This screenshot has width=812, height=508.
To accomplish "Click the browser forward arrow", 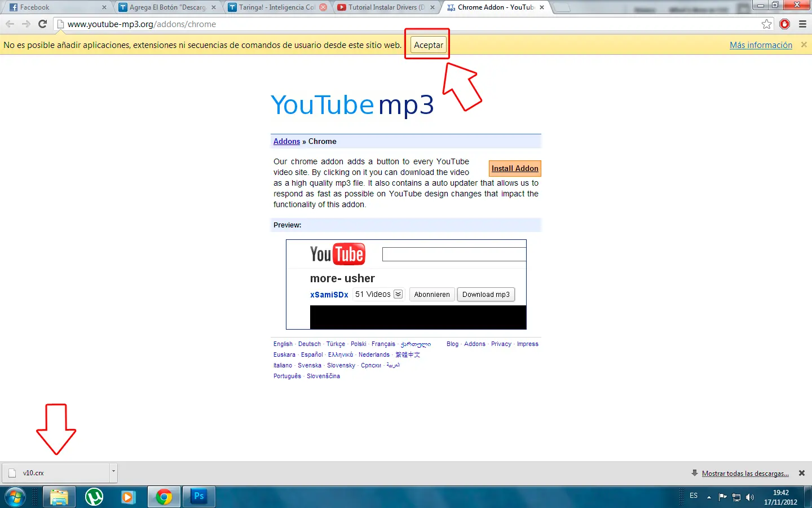I will [x=26, y=24].
